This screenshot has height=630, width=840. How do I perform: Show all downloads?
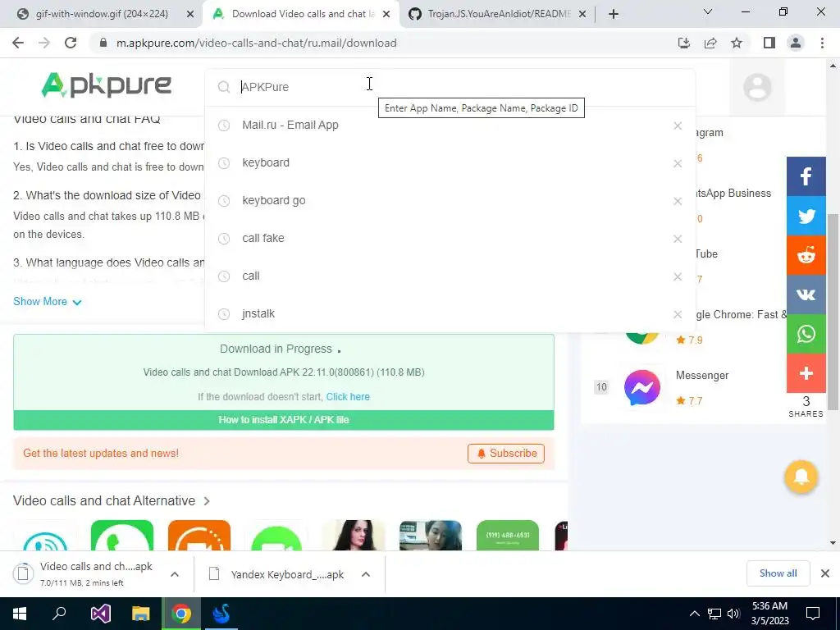pyautogui.click(x=778, y=573)
